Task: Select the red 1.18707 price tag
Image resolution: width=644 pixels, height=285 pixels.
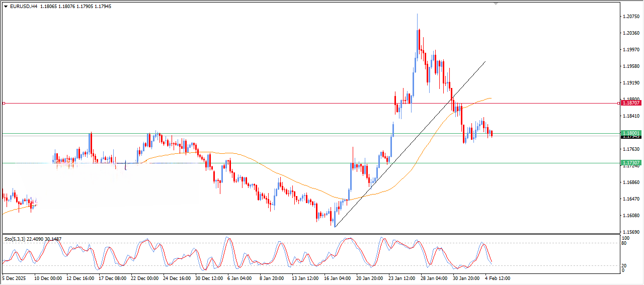Action: click(x=631, y=103)
